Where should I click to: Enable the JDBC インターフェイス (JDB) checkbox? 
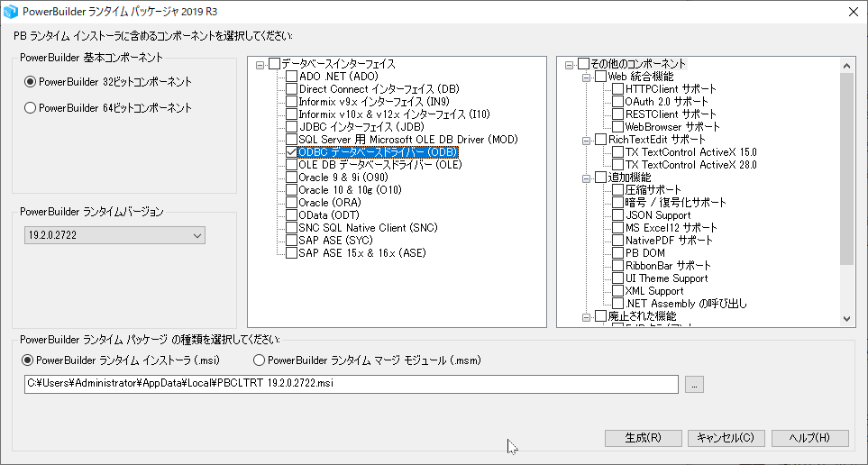[291, 128]
